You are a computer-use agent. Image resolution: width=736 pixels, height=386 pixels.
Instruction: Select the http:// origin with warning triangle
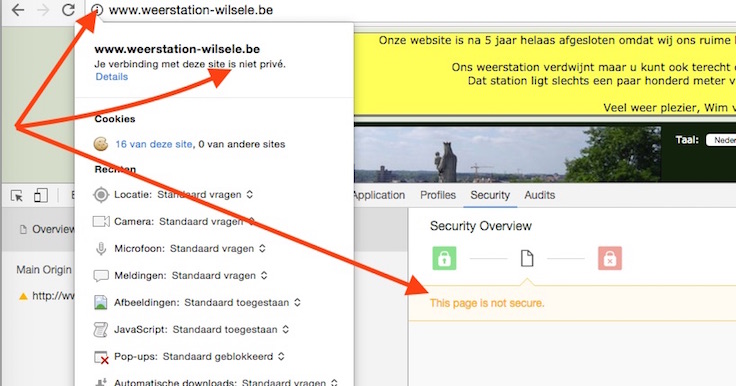46,296
